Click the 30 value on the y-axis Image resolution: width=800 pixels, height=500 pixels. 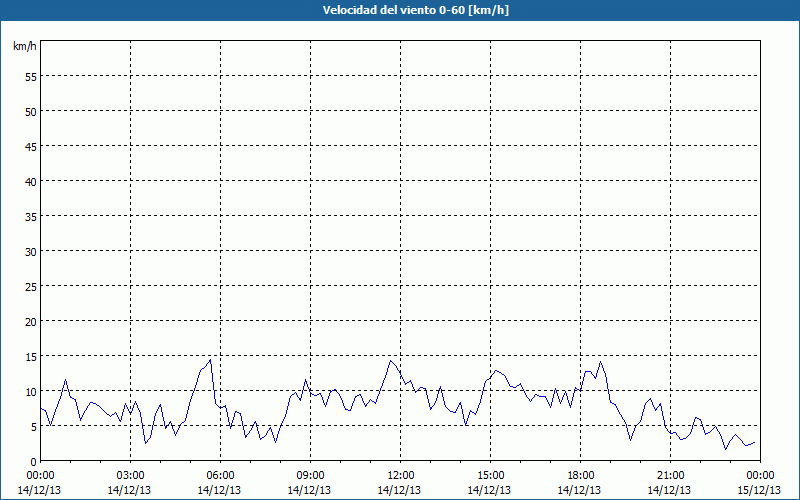(31, 252)
